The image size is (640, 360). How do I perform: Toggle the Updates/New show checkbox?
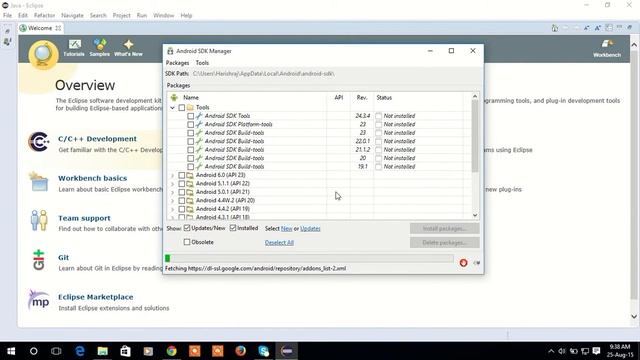[187, 228]
